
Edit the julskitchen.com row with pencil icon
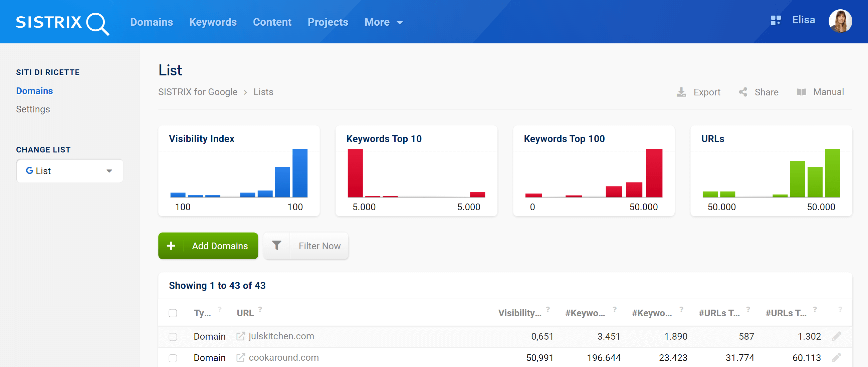[837, 336]
